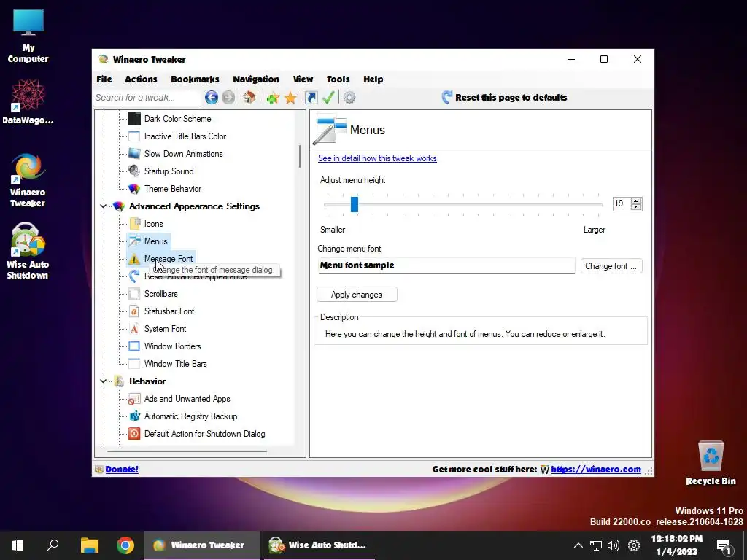Open the Help menu

[373, 79]
